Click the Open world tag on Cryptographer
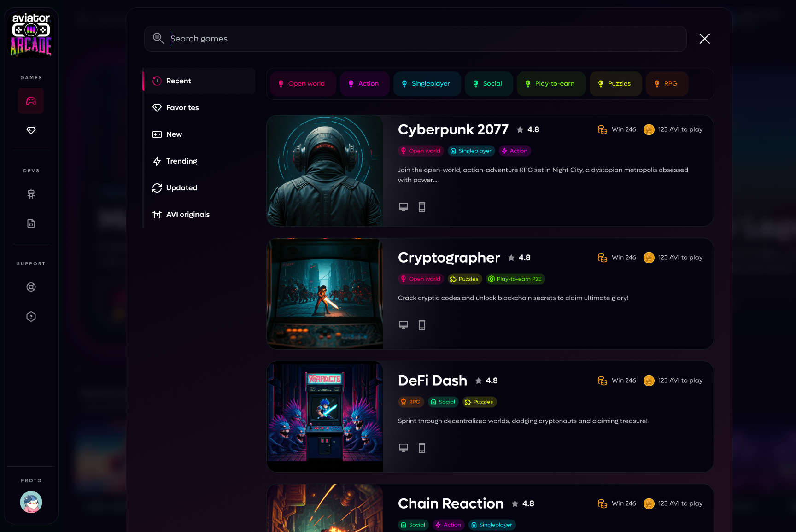796x532 pixels. coord(421,279)
